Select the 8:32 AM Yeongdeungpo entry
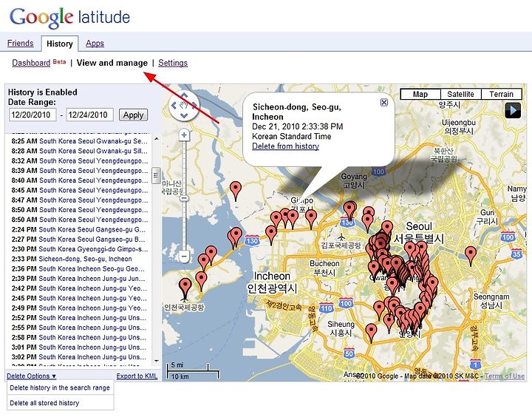The width and height of the screenshot is (532, 417). (79, 160)
